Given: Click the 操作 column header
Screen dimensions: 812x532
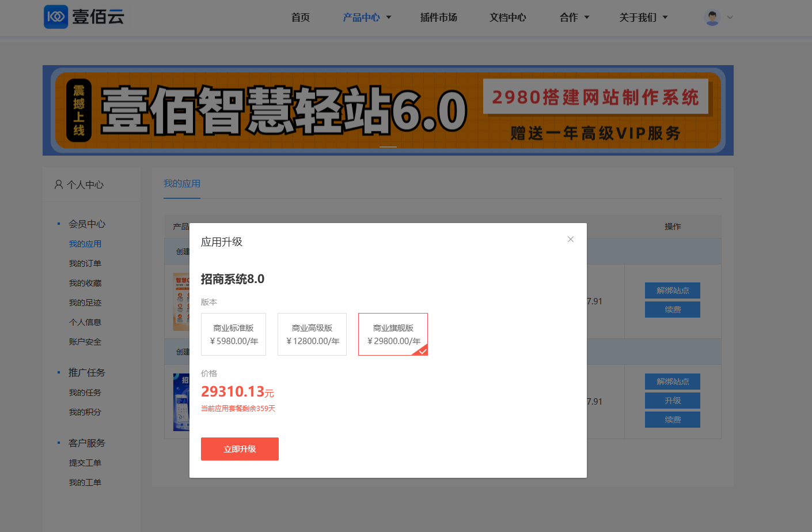Looking at the screenshot, I should point(673,227).
